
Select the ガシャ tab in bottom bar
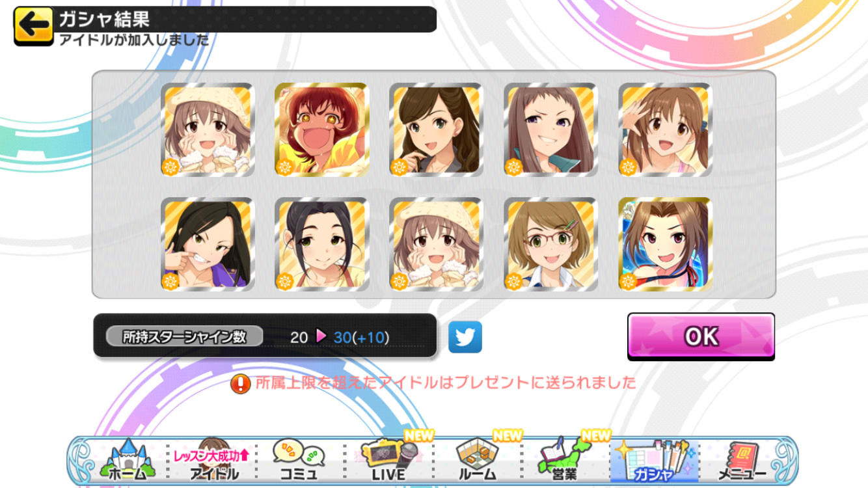pyautogui.click(x=653, y=460)
